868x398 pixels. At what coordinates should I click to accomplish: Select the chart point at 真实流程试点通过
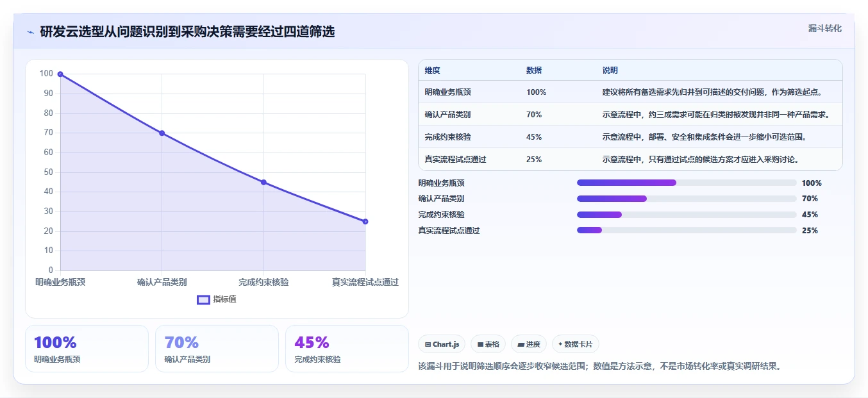pyautogui.click(x=365, y=222)
